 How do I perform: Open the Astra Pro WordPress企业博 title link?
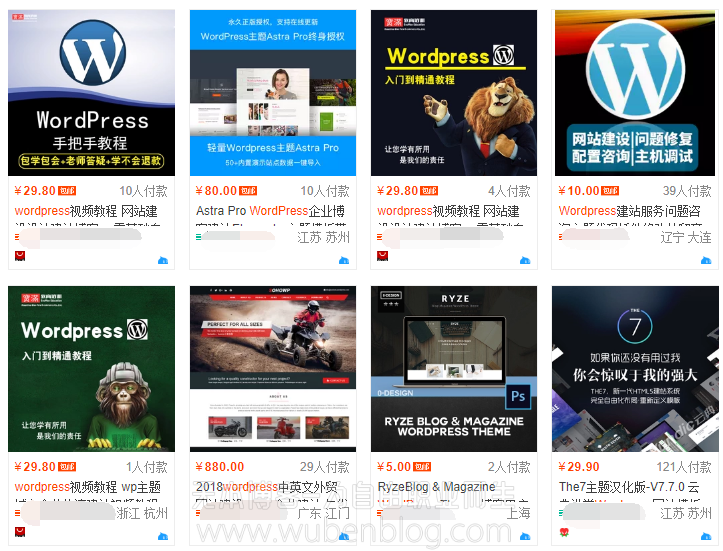coord(270,211)
